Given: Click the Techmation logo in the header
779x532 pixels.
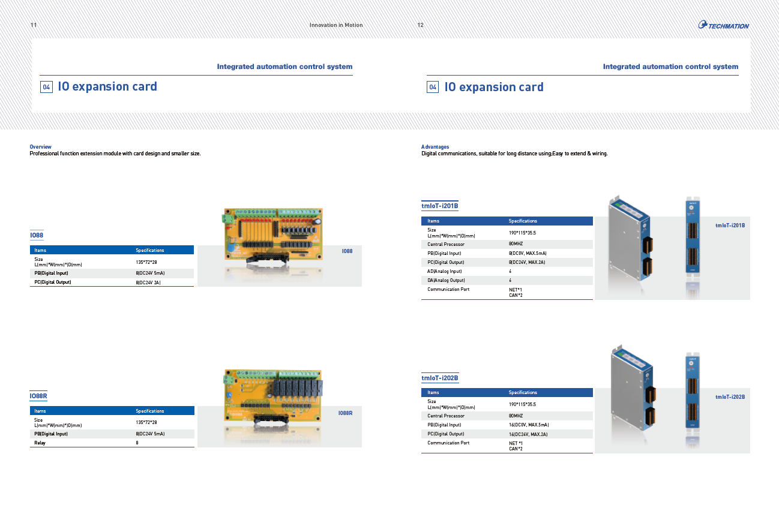Looking at the screenshot, I should pos(723,25).
